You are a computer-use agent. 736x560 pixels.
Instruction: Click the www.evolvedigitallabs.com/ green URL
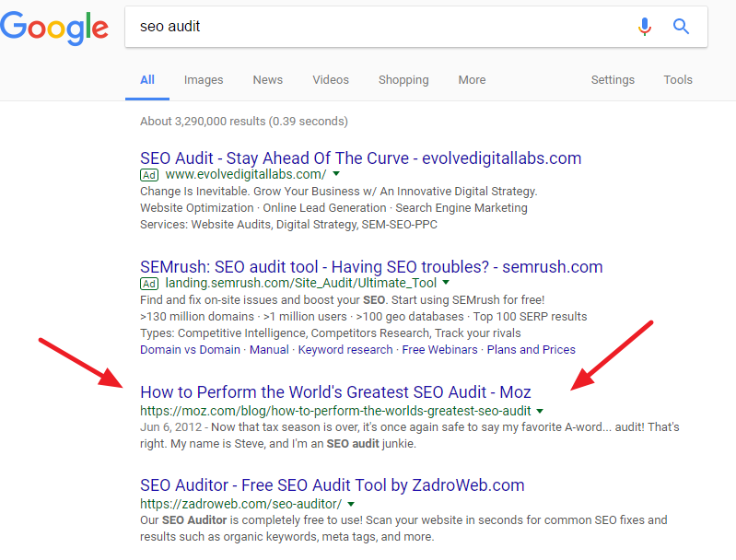(x=246, y=174)
